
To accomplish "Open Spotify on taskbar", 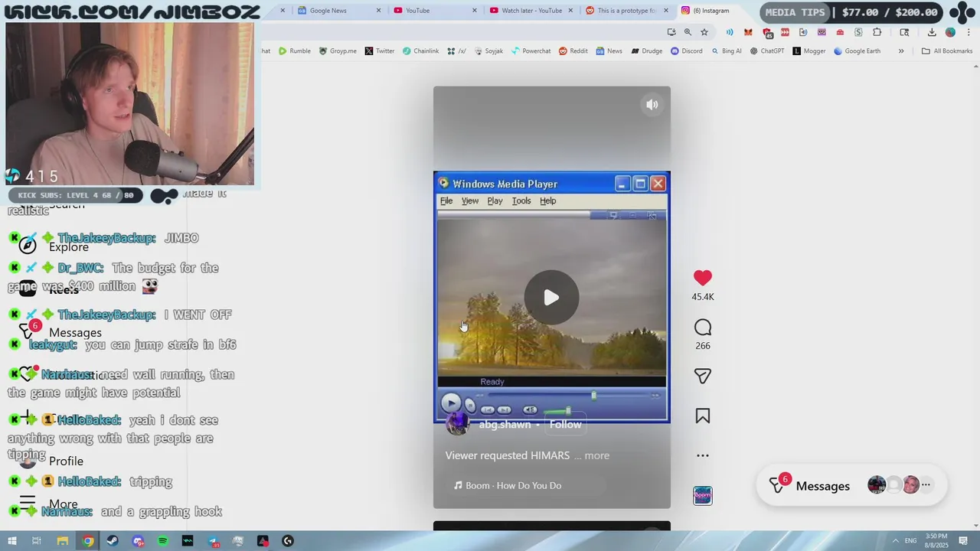I will coord(162,541).
